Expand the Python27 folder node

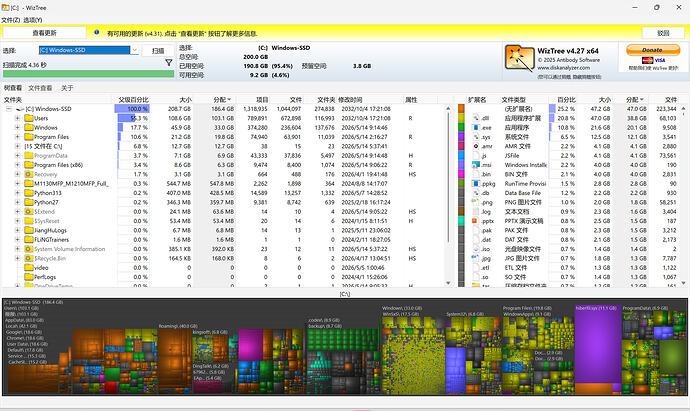17,202
